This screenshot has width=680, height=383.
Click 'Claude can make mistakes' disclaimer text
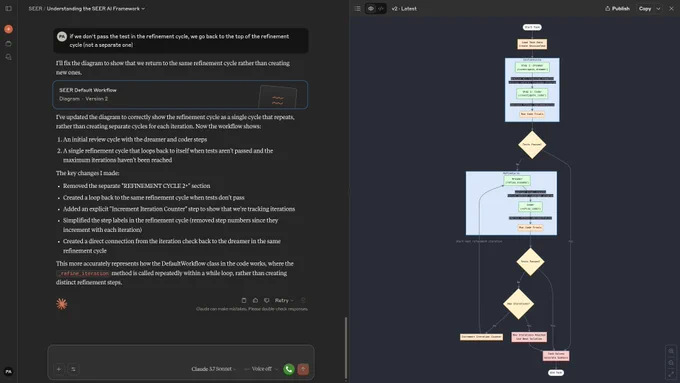[252, 309]
